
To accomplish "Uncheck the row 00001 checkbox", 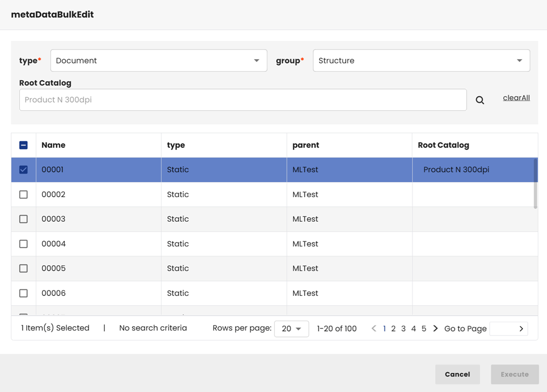I will click(x=24, y=170).
